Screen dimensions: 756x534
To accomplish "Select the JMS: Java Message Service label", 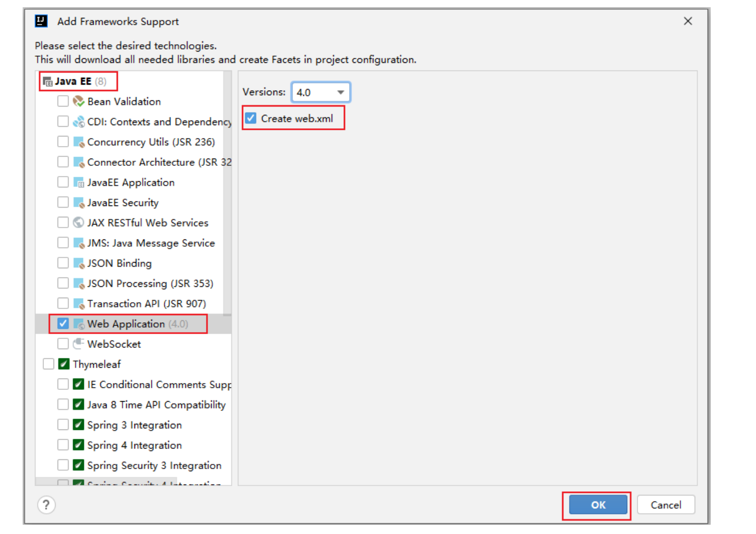I will pos(151,243).
